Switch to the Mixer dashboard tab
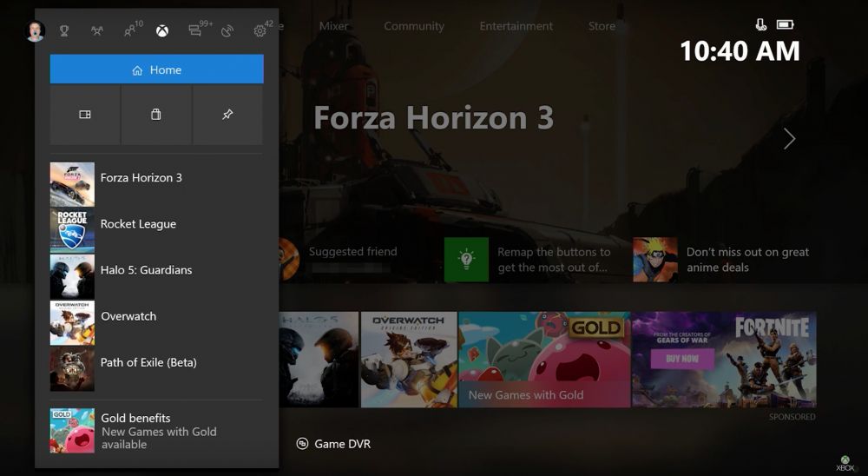 coord(333,26)
